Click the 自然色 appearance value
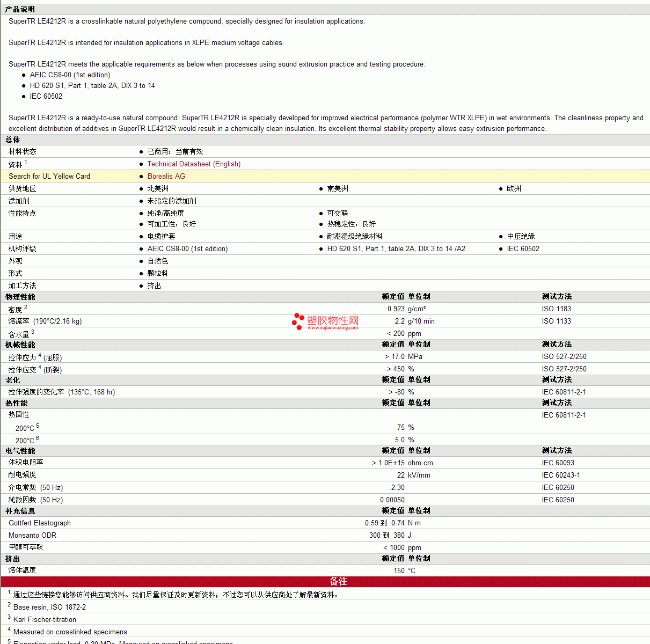 pyautogui.click(x=158, y=261)
